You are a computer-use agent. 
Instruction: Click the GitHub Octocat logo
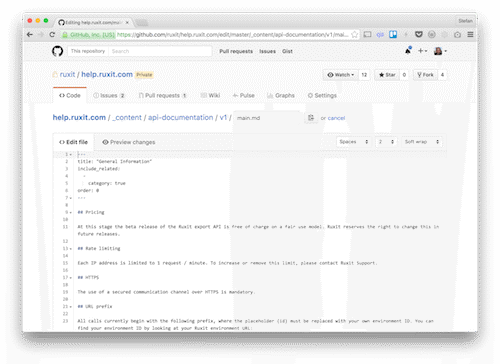(x=57, y=51)
